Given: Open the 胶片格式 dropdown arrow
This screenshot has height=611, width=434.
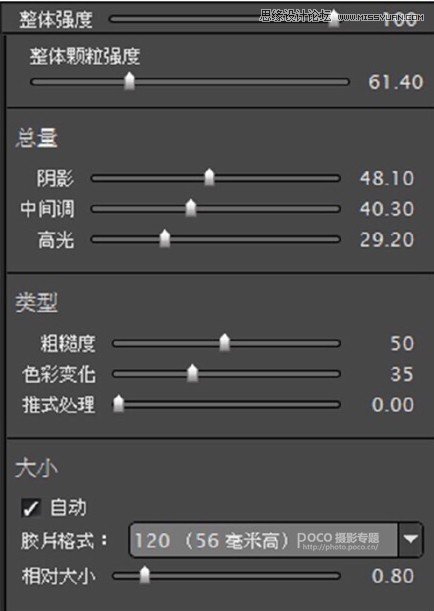Looking at the screenshot, I should coord(410,540).
